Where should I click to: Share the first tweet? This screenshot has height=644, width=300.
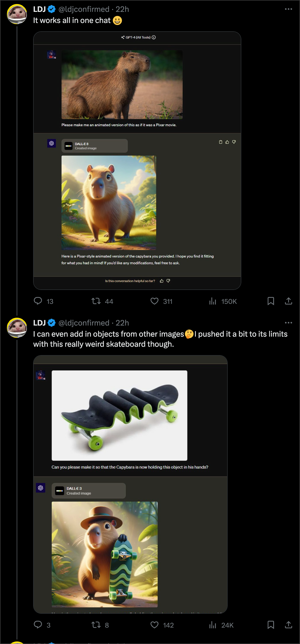click(x=289, y=301)
